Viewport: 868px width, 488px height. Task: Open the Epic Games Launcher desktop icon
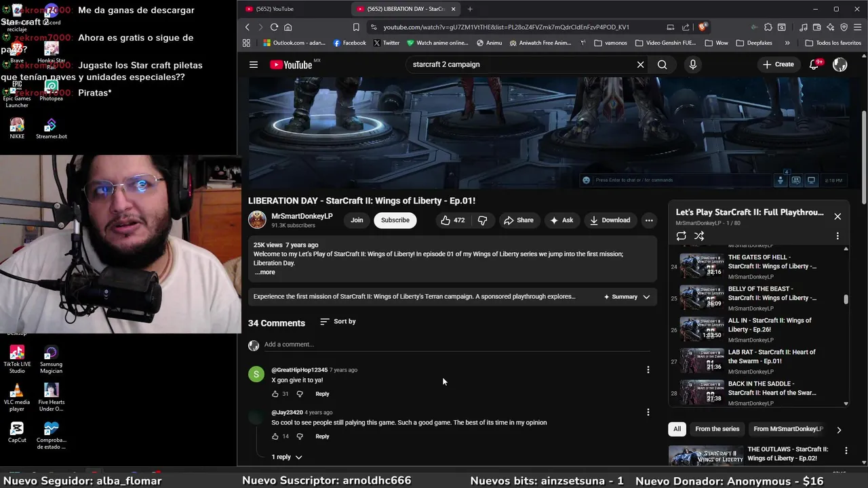[17, 95]
